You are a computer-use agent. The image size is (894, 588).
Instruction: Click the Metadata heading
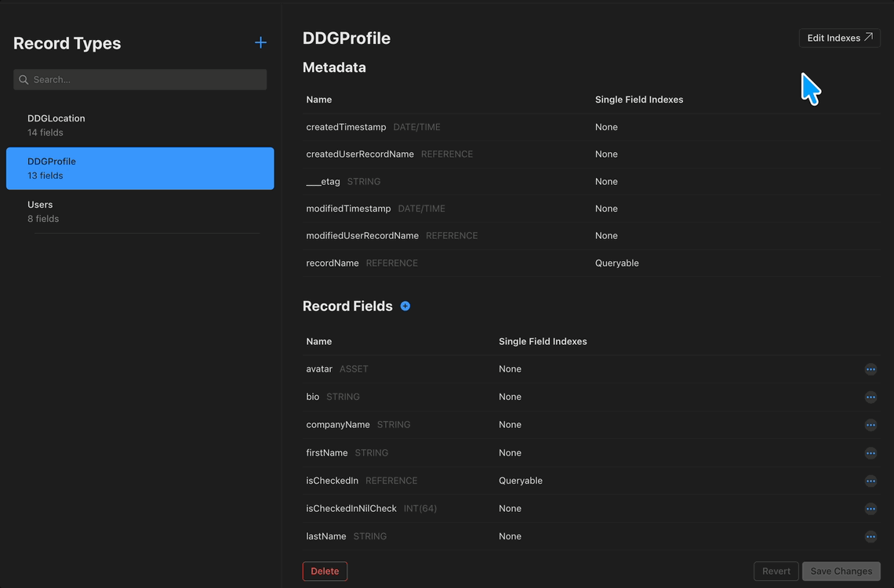(334, 67)
